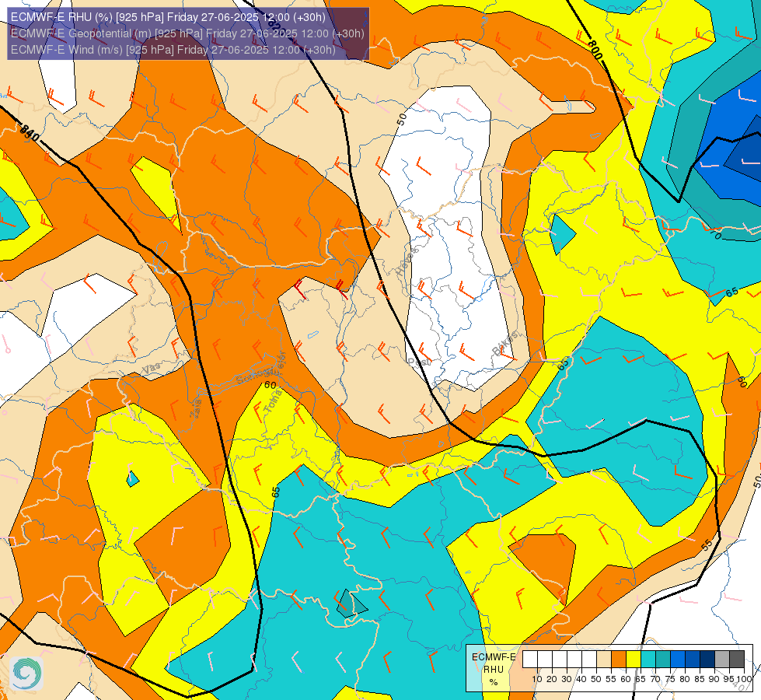The height and width of the screenshot is (700, 761).
Task: Click the 60 contour label above Tolna
Action: click(x=271, y=385)
